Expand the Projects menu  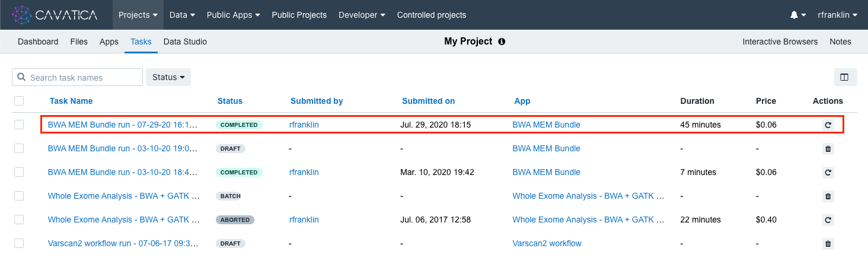point(138,15)
